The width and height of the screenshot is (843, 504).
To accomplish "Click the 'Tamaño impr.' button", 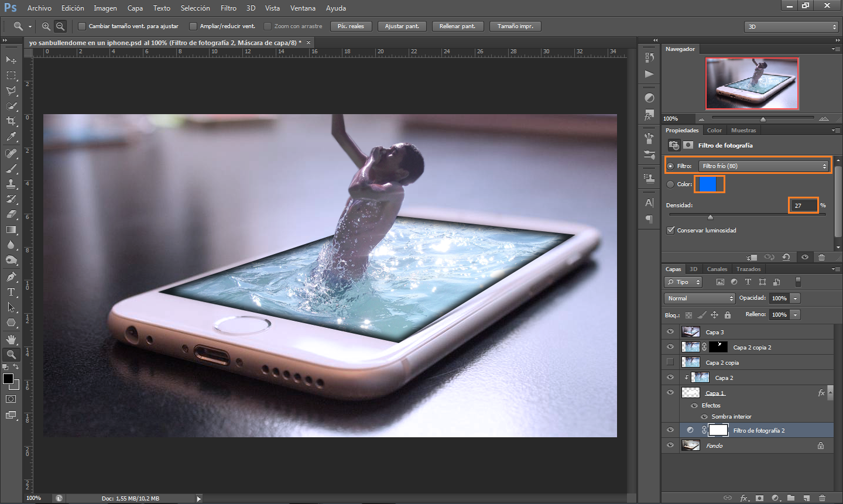I will 515,26.
